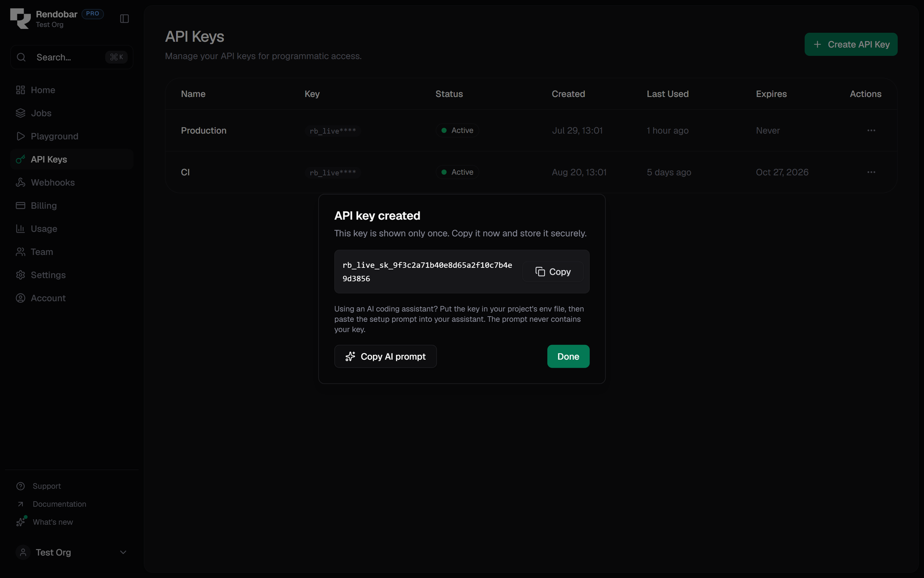The image size is (924, 578).
Task: Open actions menu for CI key
Action: (x=871, y=172)
